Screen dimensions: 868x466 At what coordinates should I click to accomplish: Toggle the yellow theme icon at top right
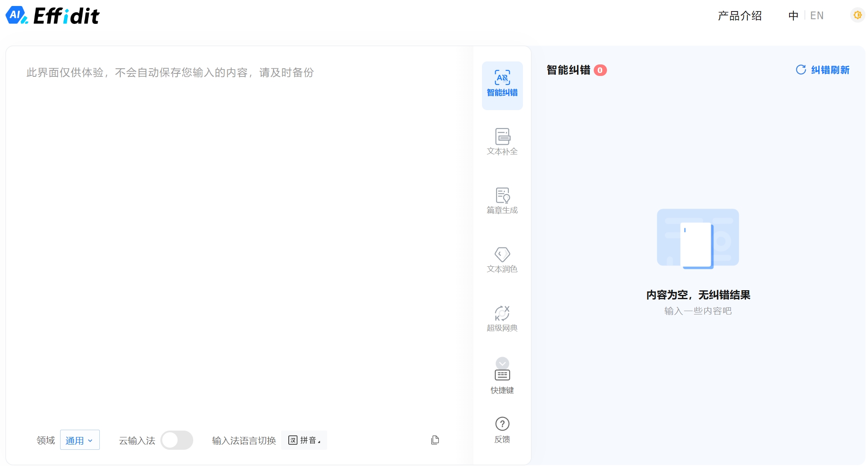click(x=857, y=15)
